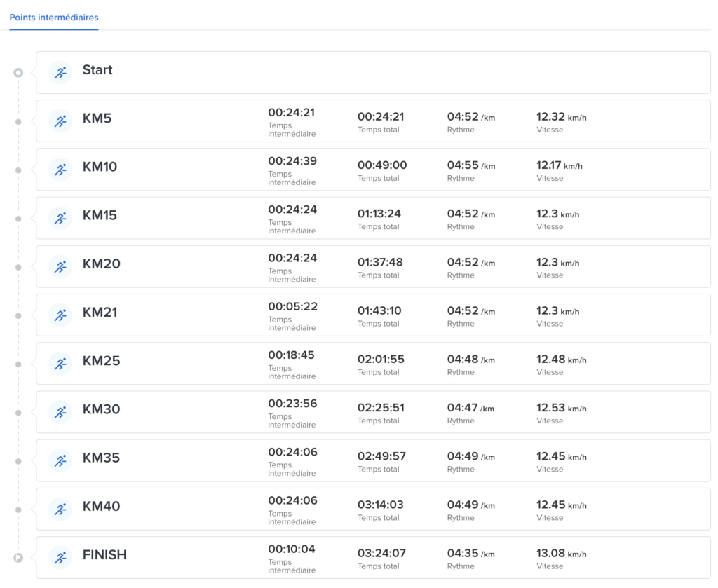Screen dimensions: 718x588
Task: Click total time 02:49:57
Action: 382,456
